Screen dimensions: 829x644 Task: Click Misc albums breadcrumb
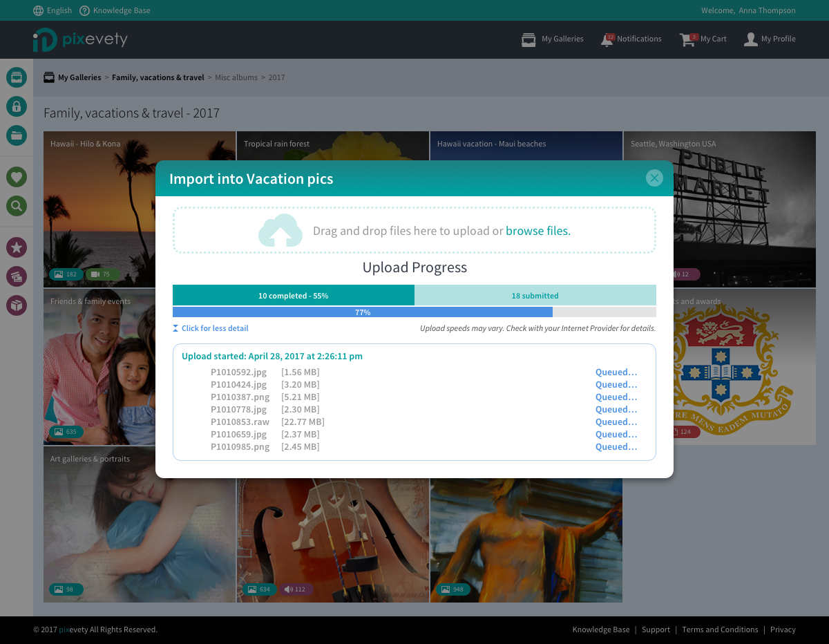point(236,77)
